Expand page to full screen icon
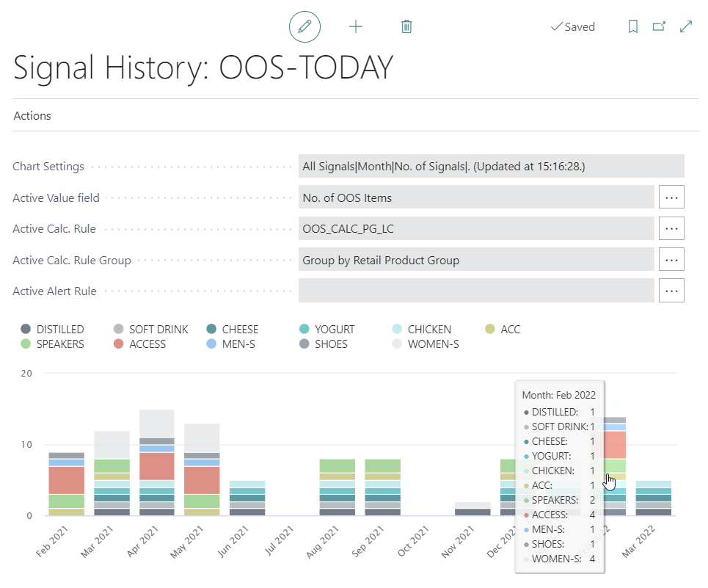The width and height of the screenshot is (708, 588). (x=686, y=26)
